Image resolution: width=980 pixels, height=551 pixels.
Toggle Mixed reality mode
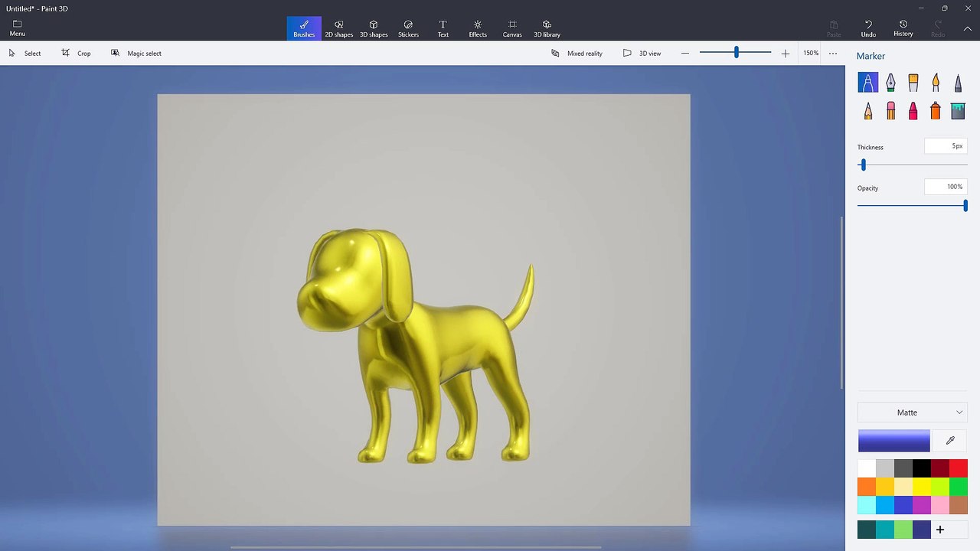click(x=577, y=53)
